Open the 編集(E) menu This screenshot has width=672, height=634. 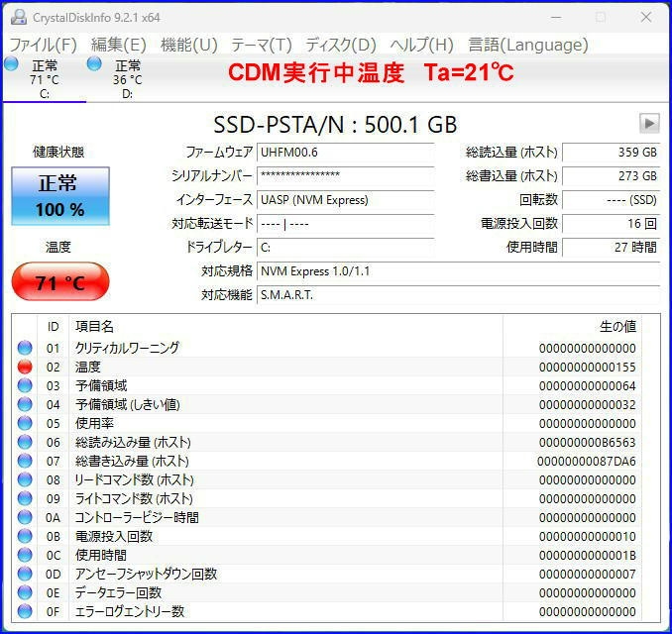click(x=119, y=45)
